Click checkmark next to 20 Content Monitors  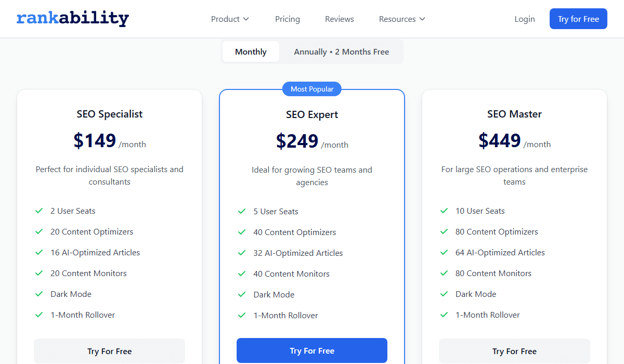click(x=39, y=273)
